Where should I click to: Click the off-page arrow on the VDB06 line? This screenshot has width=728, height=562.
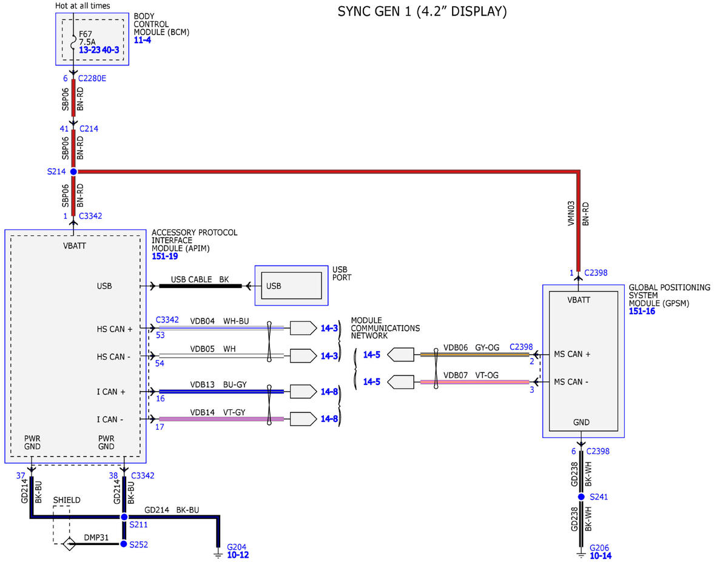click(400, 355)
